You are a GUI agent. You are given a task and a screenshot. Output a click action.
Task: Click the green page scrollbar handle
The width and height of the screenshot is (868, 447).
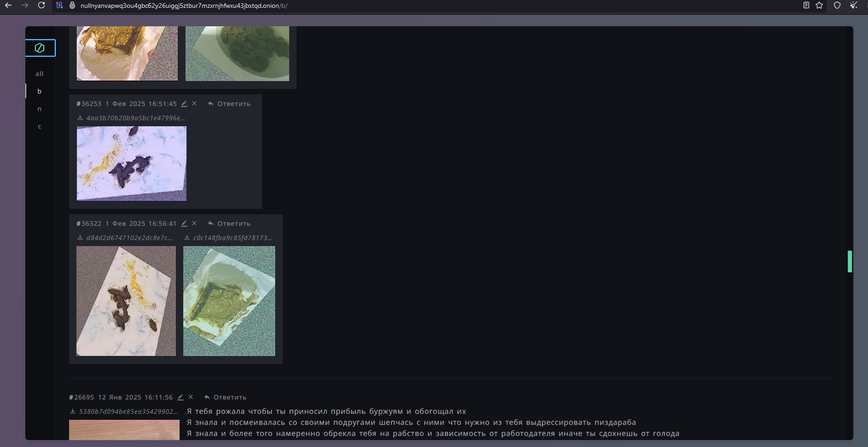[x=850, y=261]
